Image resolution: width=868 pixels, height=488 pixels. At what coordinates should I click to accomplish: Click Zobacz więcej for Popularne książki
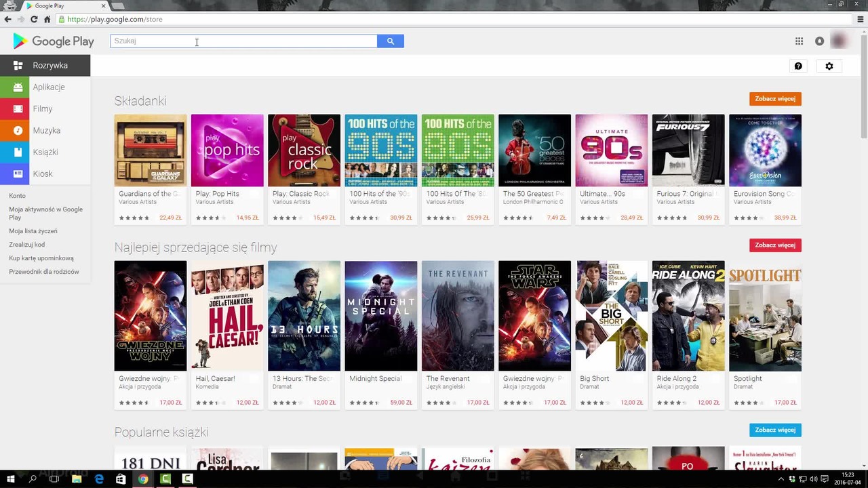tap(775, 430)
